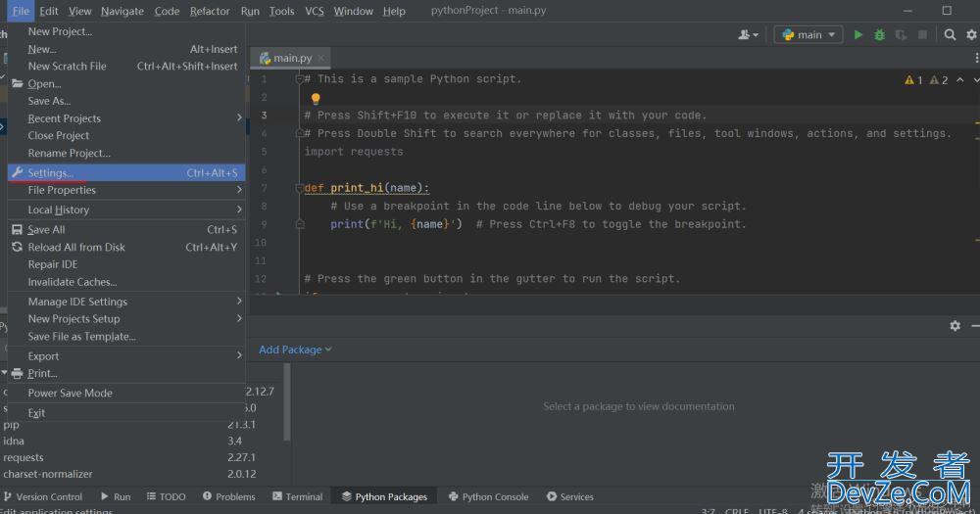Choose Settings... from the File menu
Image resolution: width=980 pixels, height=514 pixels.
click(x=126, y=173)
